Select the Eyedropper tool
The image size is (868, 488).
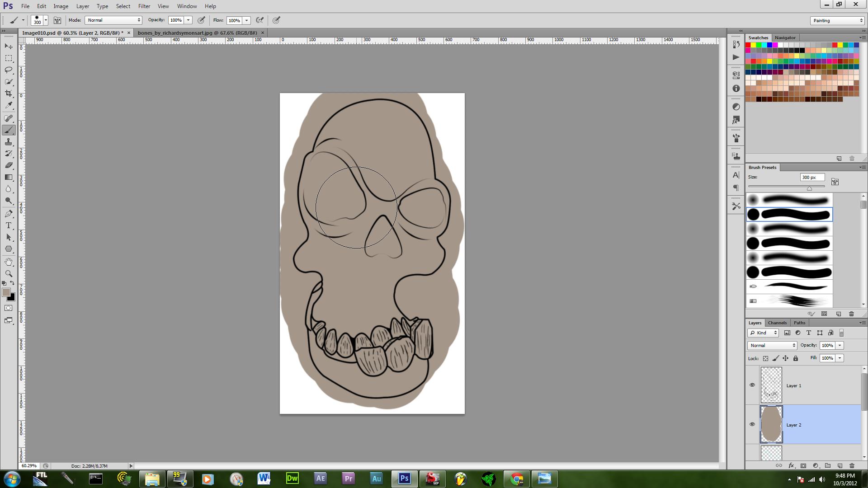click(x=9, y=105)
